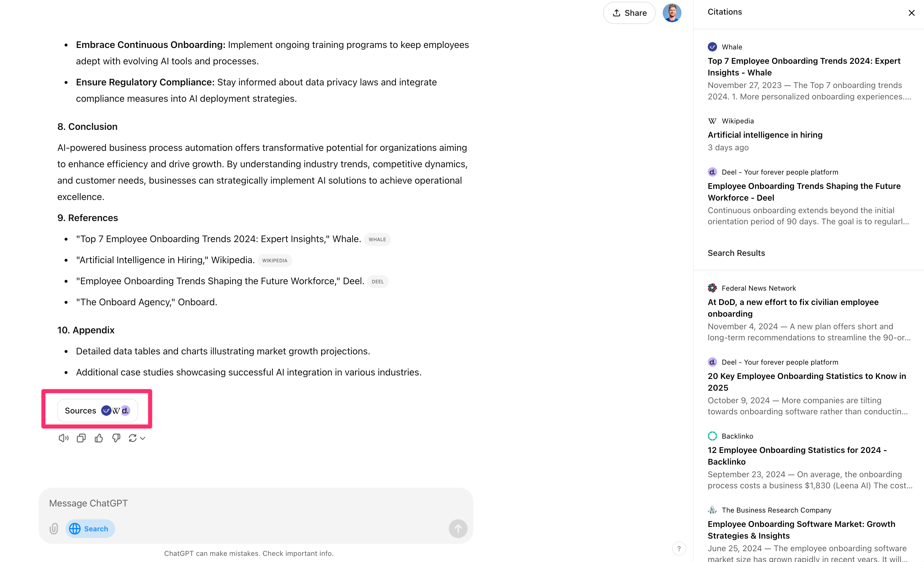The width and height of the screenshot is (924, 562).
Task: Toggle the Search web option
Action: [x=90, y=529]
